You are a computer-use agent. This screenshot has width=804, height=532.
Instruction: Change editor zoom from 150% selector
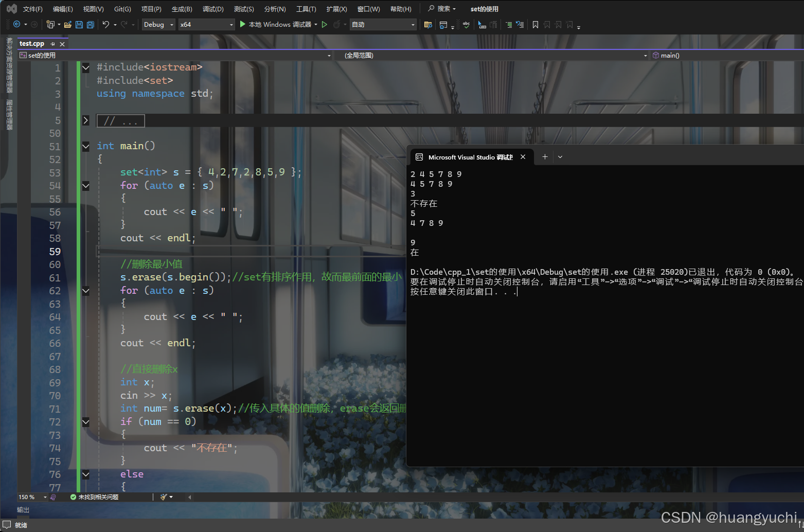tap(32, 496)
